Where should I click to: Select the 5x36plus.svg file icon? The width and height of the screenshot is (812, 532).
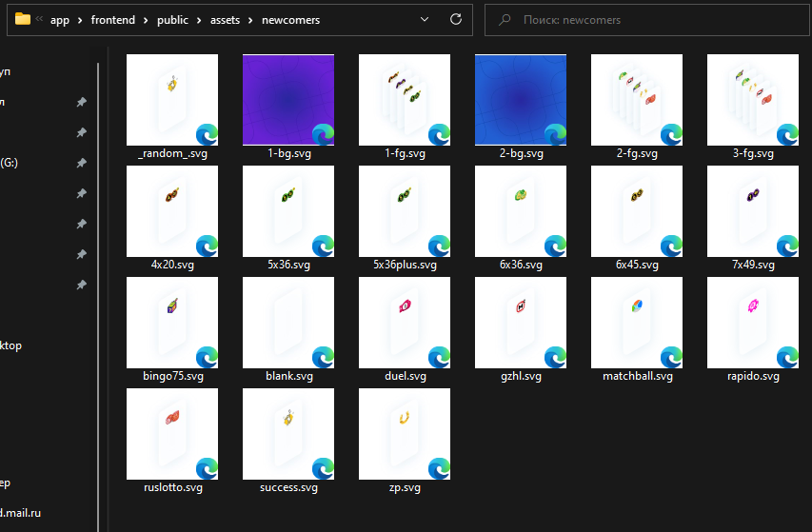[405, 211]
